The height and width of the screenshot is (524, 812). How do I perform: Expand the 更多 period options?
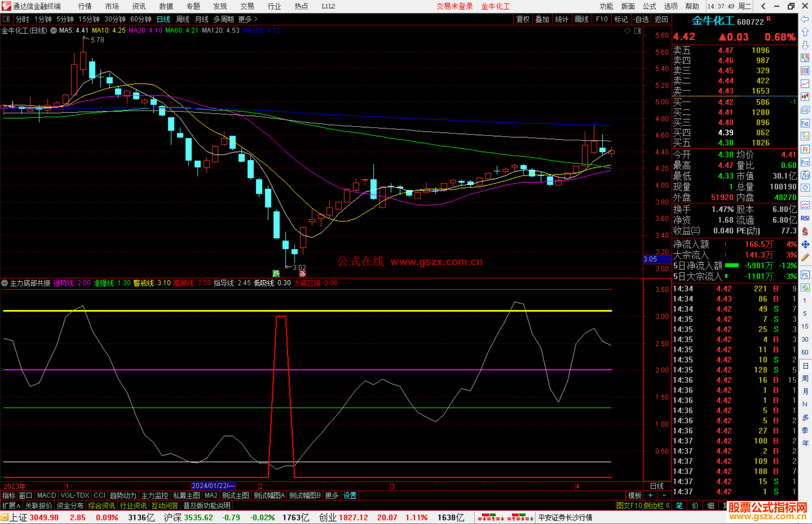pos(247,19)
